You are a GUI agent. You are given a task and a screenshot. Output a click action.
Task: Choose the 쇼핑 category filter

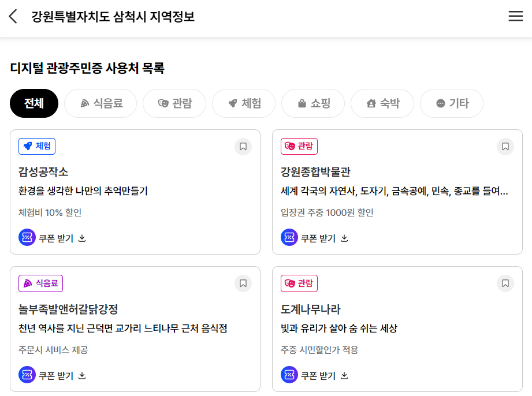pos(313,103)
